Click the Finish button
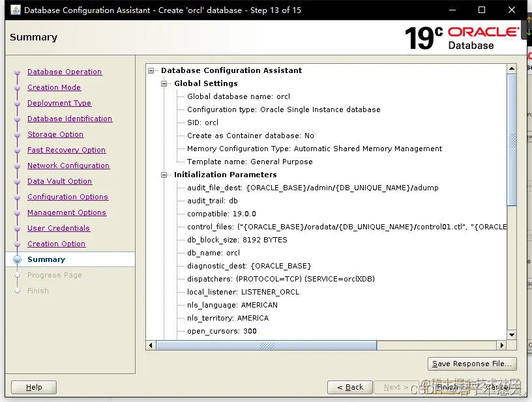The height and width of the screenshot is (402, 532). [447, 387]
